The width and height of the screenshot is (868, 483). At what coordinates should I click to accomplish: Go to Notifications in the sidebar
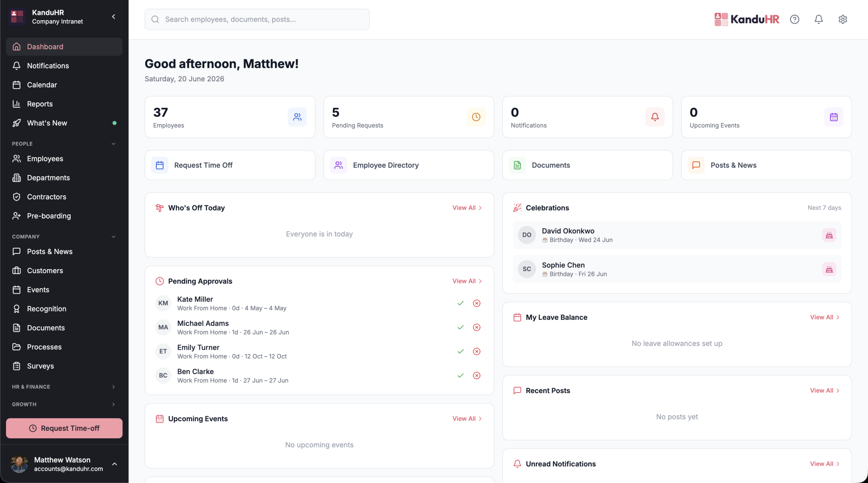coord(64,66)
